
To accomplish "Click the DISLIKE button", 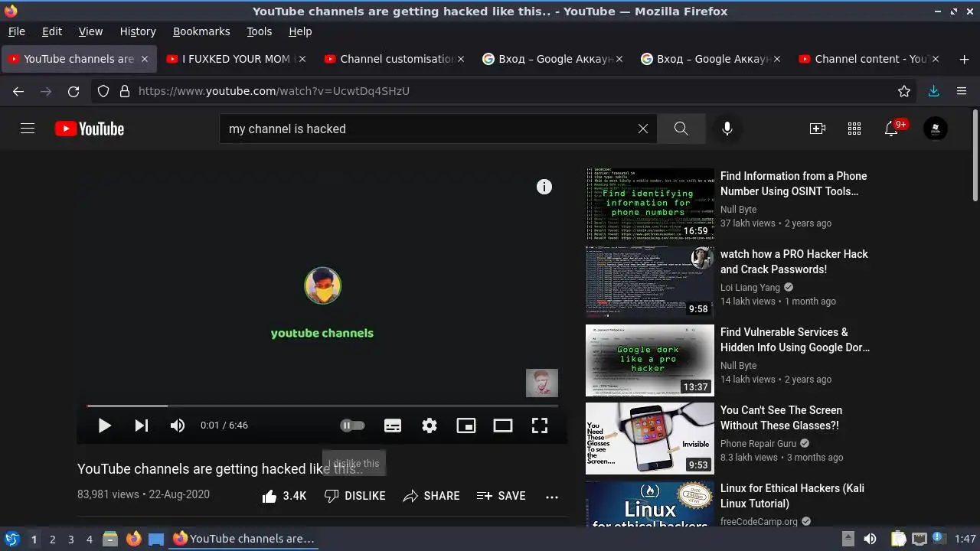I will [354, 496].
